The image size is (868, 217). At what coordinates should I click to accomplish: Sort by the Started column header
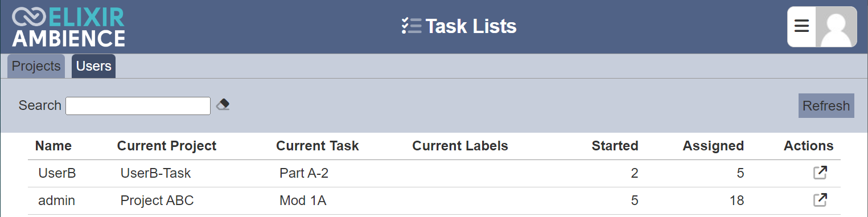(x=615, y=146)
